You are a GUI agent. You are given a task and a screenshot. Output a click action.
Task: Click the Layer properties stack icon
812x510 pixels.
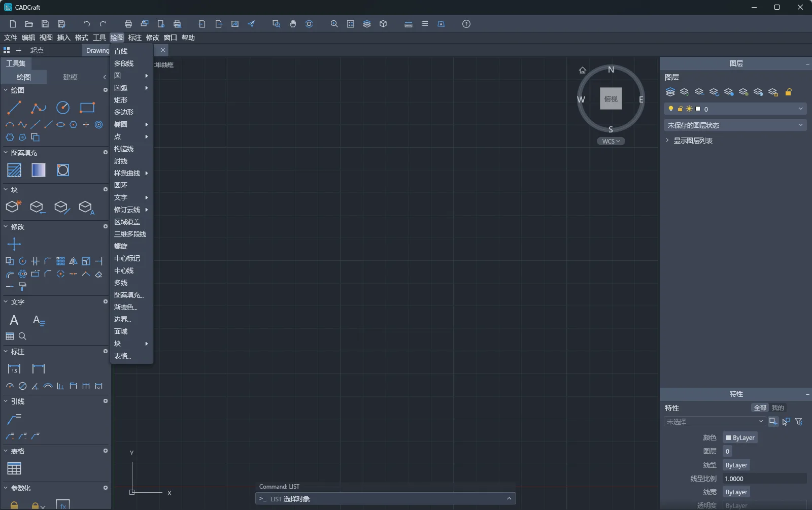click(670, 92)
